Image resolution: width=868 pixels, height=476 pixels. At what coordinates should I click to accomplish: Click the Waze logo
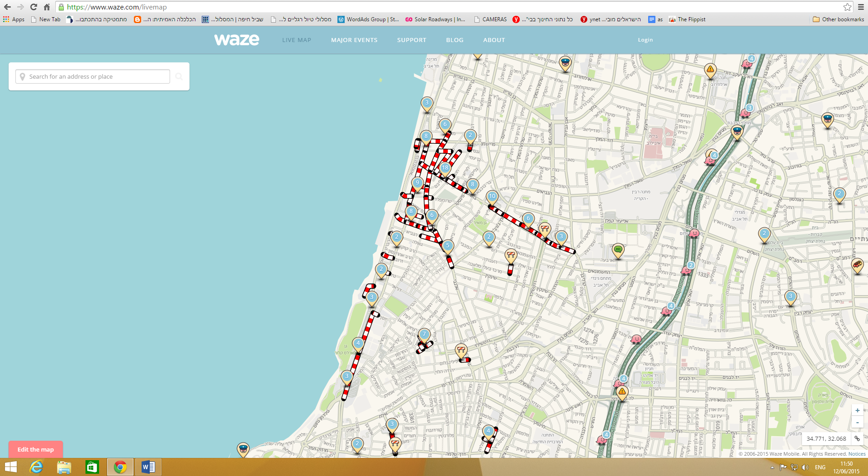click(x=237, y=40)
